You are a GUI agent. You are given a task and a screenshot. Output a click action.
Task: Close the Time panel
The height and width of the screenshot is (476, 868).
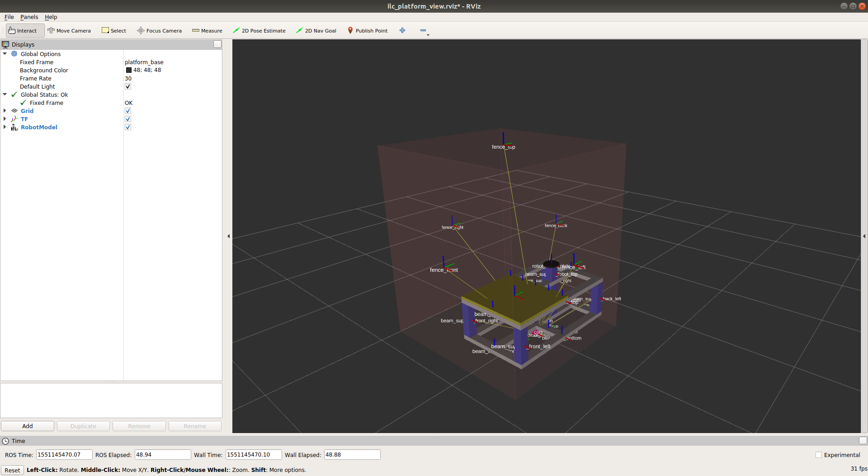[863, 441]
